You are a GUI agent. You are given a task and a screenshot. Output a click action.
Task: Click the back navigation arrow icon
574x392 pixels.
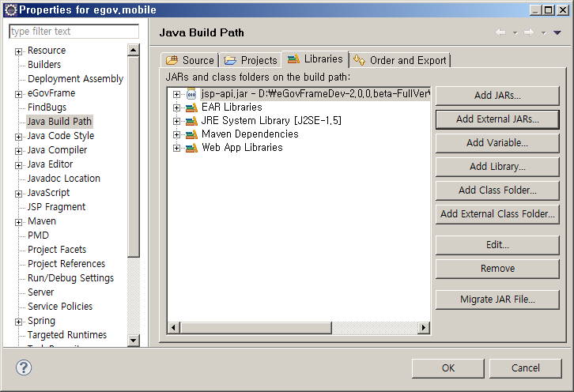point(500,32)
